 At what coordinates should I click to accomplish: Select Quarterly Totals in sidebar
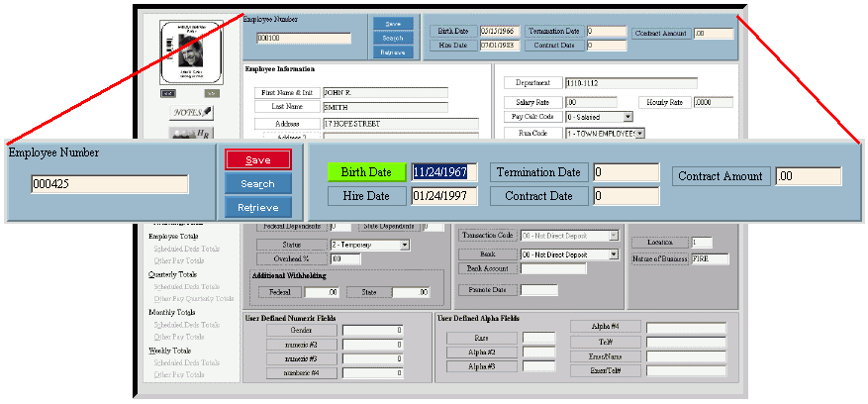click(173, 274)
